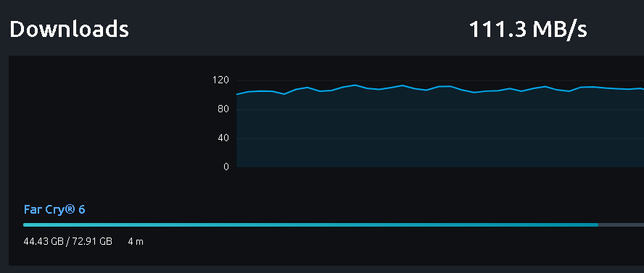Click the 111.3 MB/s speed readout

[x=528, y=30]
